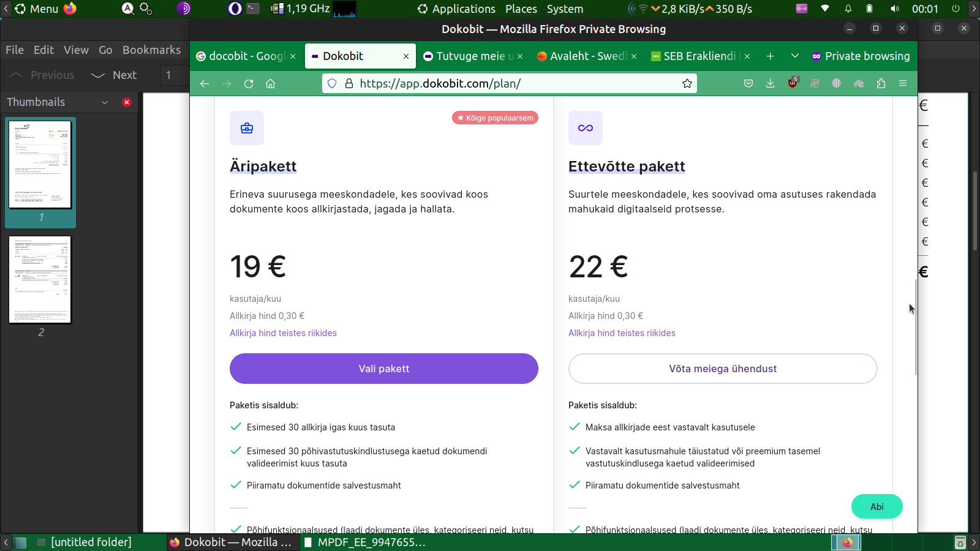Go to Firefox home page
This screenshot has width=980, height=551.
click(270, 83)
